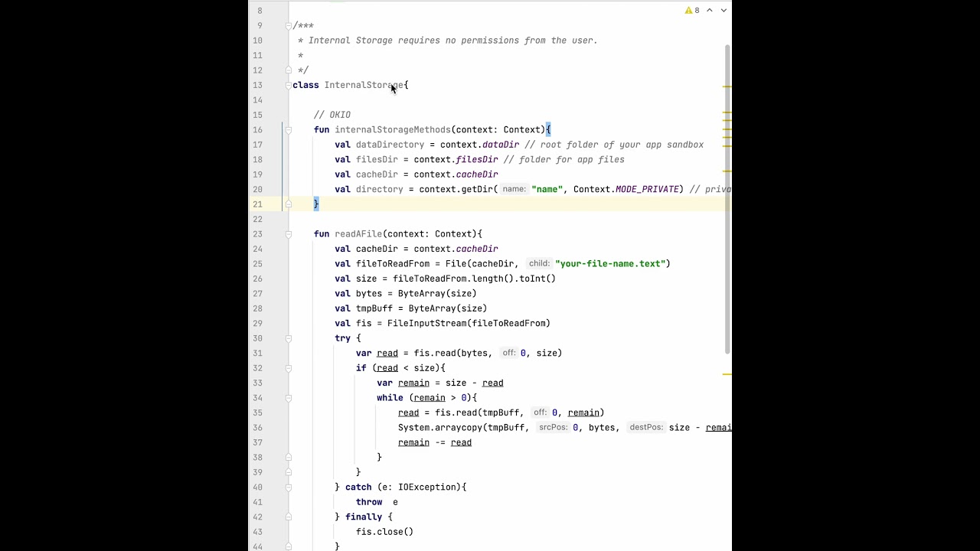Collapse the try block at line 30

(x=289, y=338)
